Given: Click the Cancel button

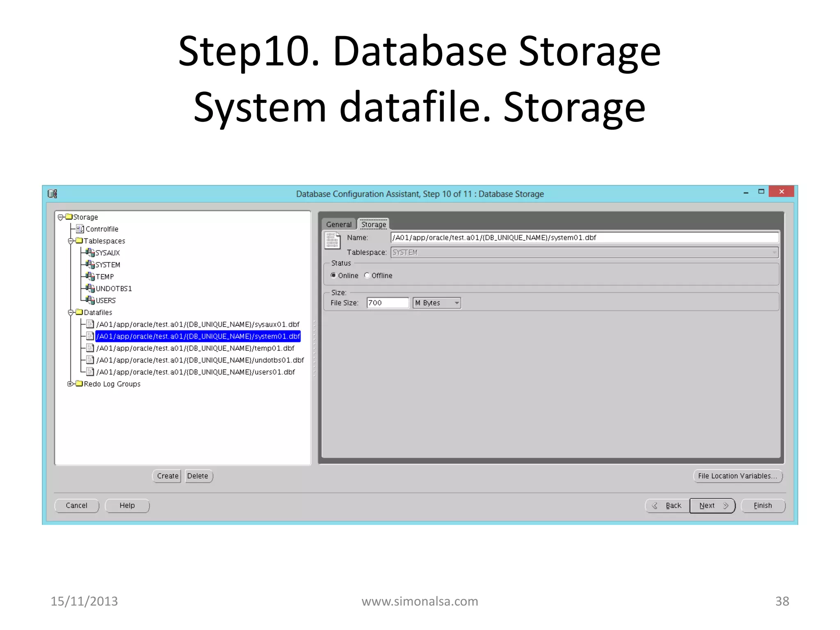Looking at the screenshot, I should pos(77,505).
